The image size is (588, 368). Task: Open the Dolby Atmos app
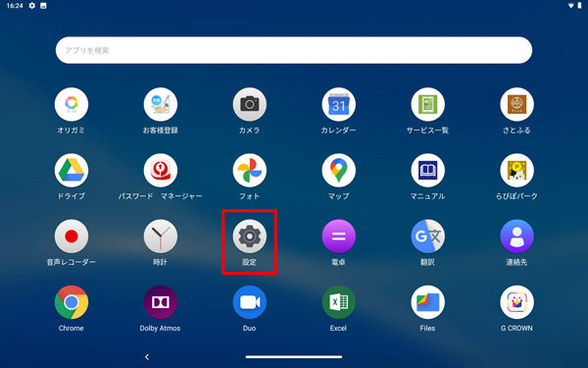161,302
